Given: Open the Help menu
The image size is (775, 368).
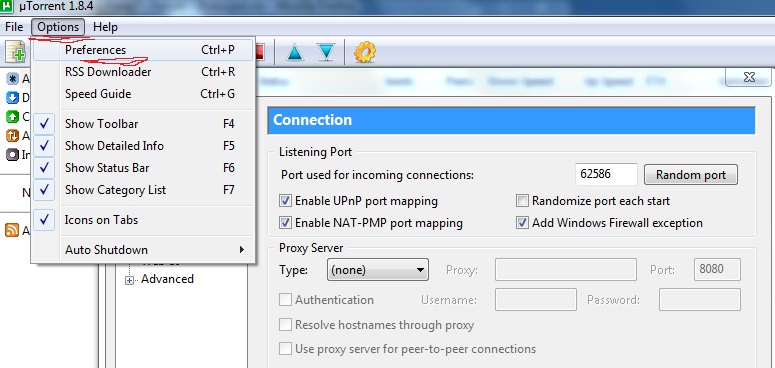Looking at the screenshot, I should coord(105,27).
